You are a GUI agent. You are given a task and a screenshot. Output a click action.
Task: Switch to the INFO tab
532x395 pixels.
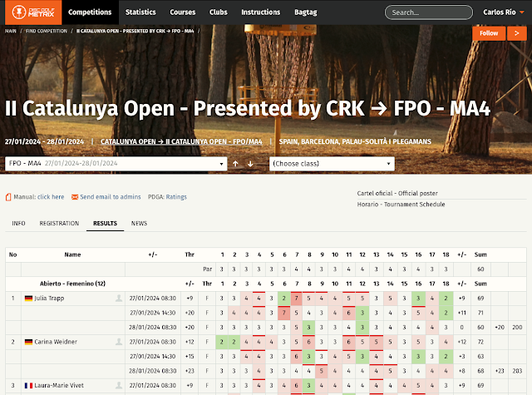click(x=18, y=224)
